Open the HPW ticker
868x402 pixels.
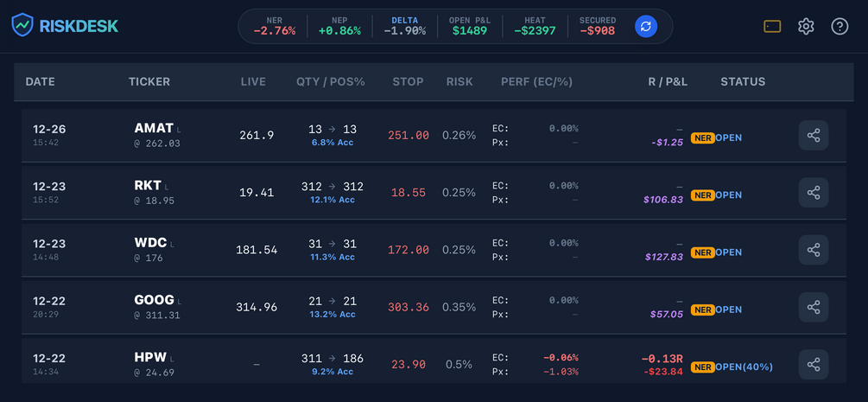(150, 358)
